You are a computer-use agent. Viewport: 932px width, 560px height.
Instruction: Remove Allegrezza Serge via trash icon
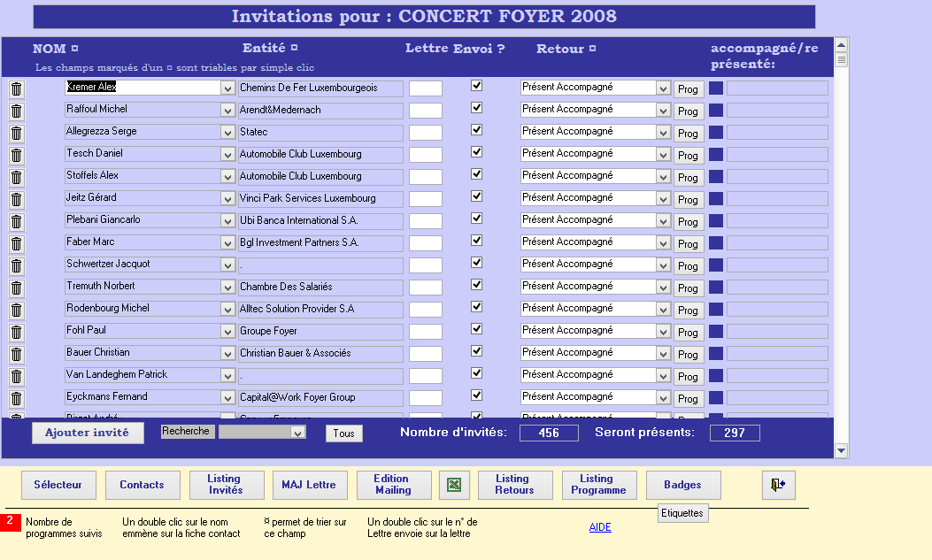click(17, 133)
